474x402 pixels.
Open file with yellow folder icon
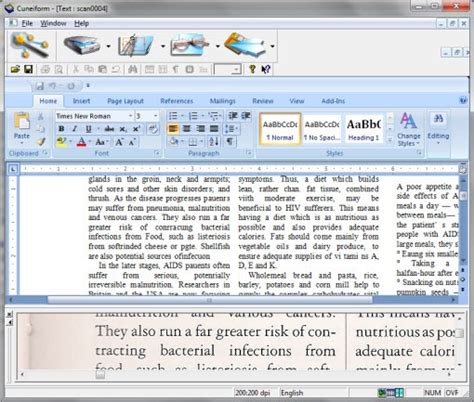tap(15, 69)
